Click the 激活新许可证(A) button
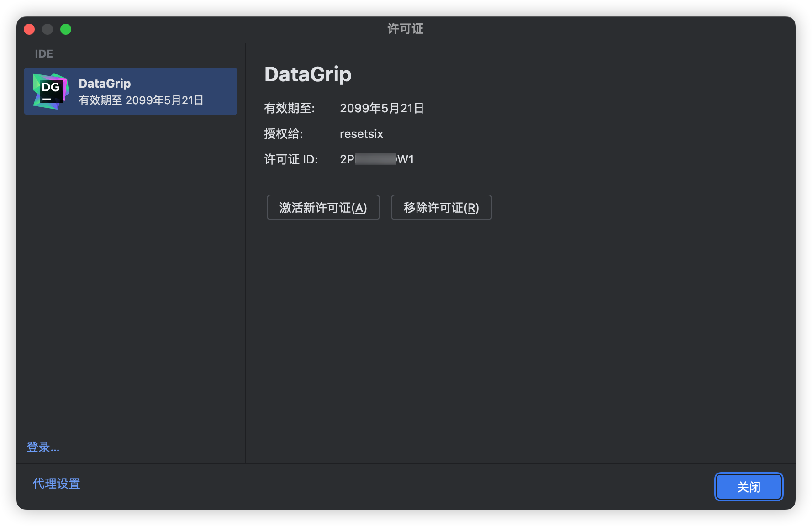 tap(323, 207)
